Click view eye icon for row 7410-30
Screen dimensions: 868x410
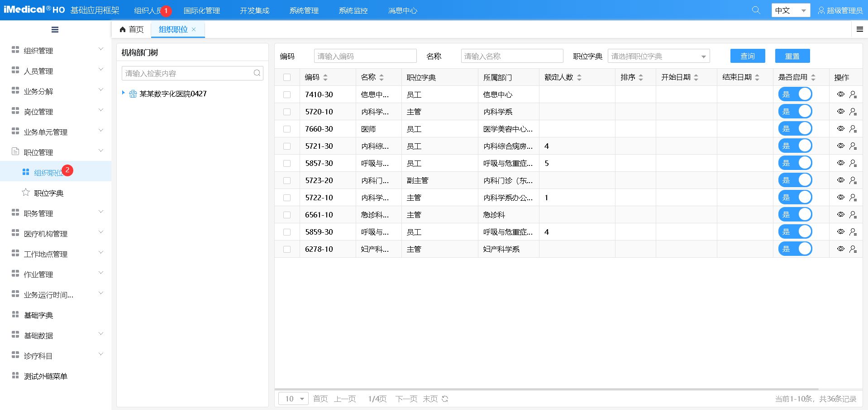tap(840, 94)
